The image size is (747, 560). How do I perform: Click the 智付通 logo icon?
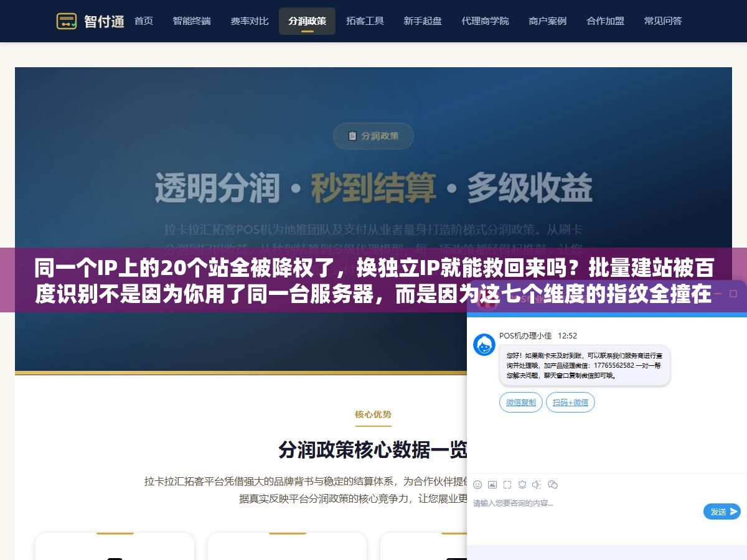pos(67,21)
